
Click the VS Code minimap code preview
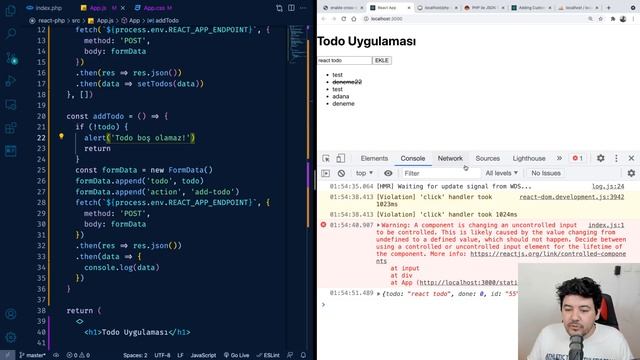298,43
